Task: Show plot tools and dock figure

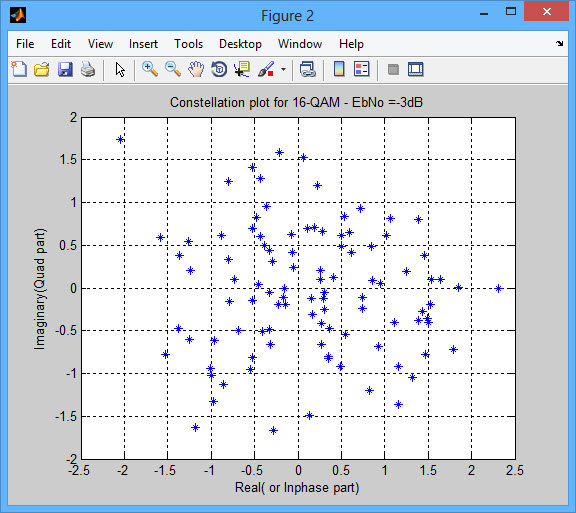Action: [416, 69]
